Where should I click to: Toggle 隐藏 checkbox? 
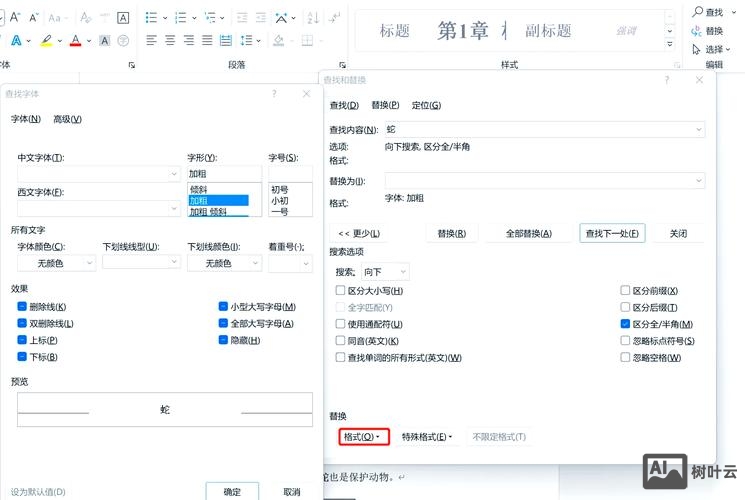(223, 340)
